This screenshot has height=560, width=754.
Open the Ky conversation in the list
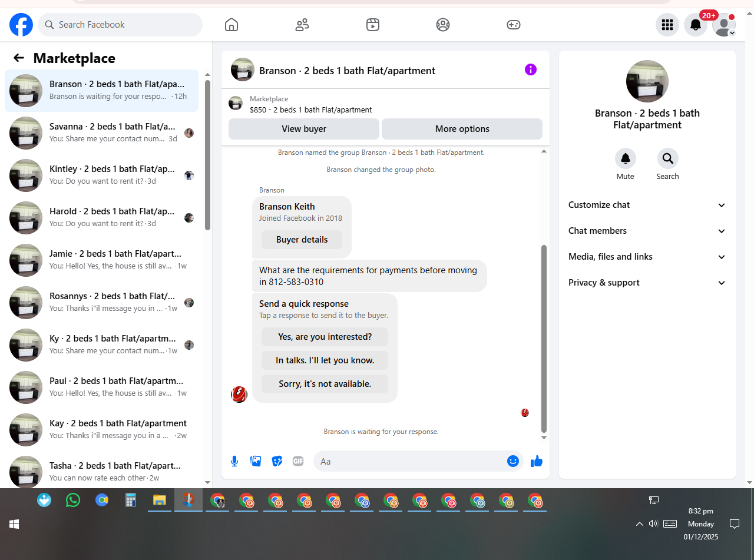[x=101, y=345]
